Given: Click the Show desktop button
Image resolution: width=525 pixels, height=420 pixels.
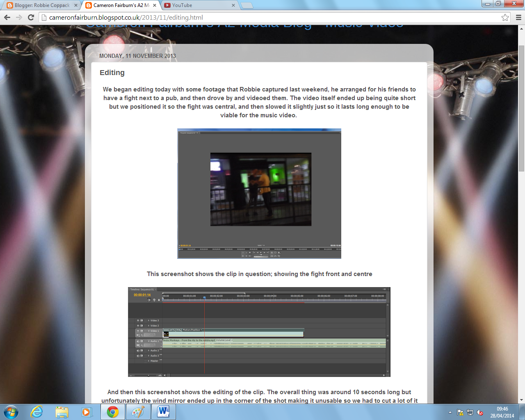Looking at the screenshot, I should (522, 412).
